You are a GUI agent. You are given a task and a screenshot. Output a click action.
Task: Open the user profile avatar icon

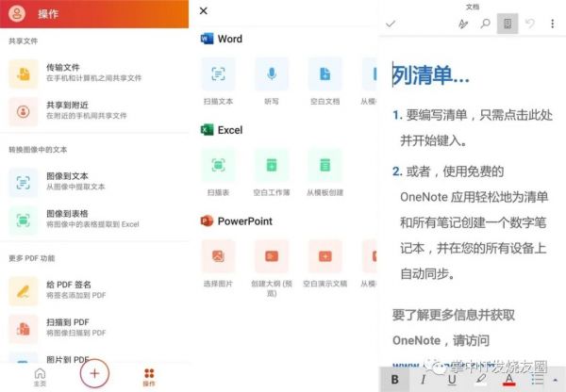[17, 14]
